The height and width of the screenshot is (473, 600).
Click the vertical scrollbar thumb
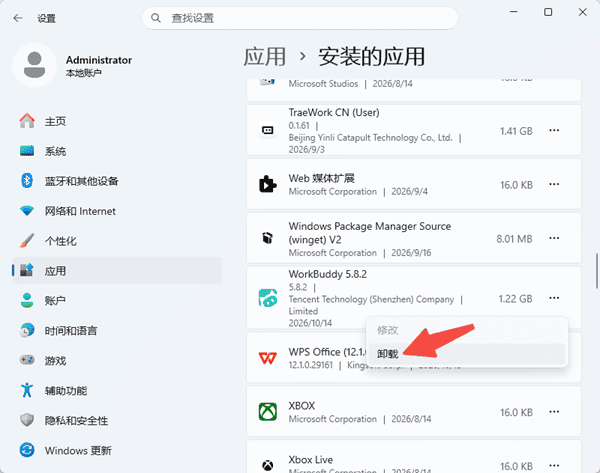(597, 271)
